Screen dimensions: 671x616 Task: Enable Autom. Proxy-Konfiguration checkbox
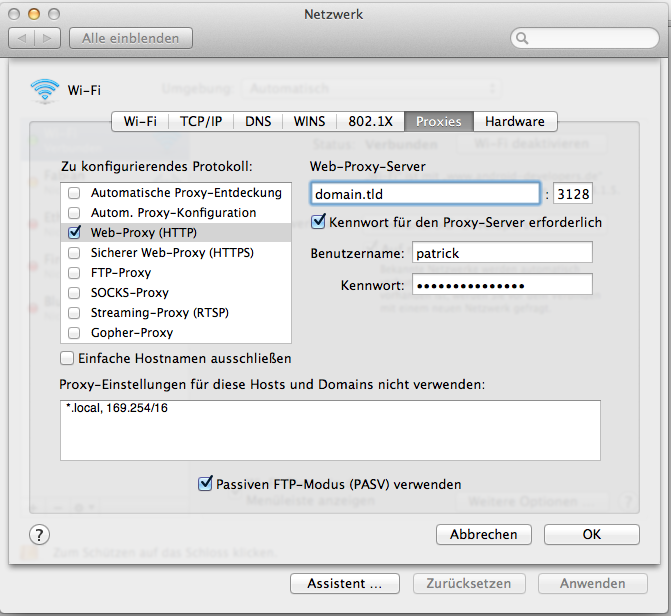[74, 213]
